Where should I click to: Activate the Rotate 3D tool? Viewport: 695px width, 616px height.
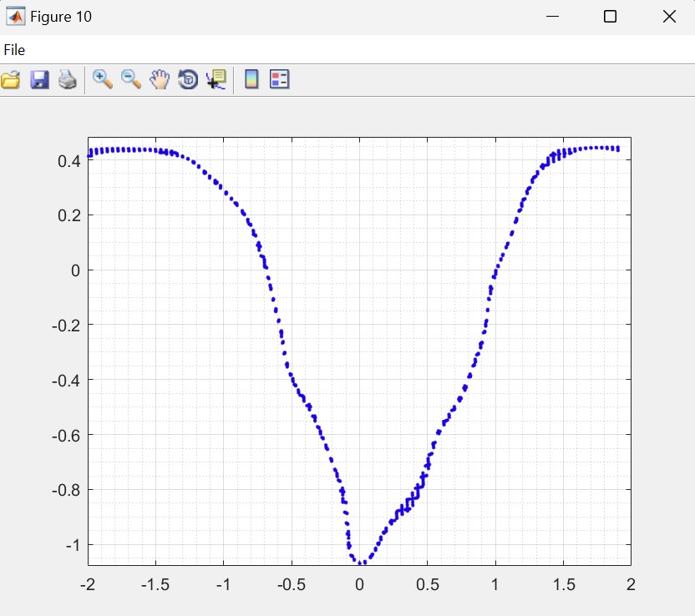188,80
